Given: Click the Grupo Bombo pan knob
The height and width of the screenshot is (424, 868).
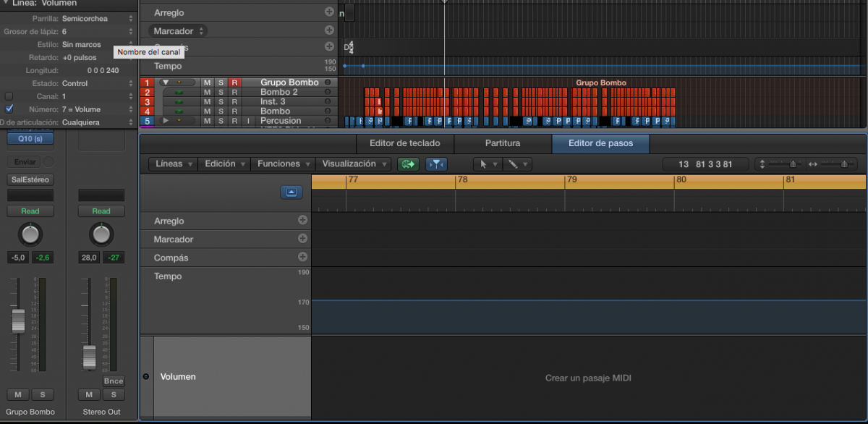Looking at the screenshot, I should point(30,234).
